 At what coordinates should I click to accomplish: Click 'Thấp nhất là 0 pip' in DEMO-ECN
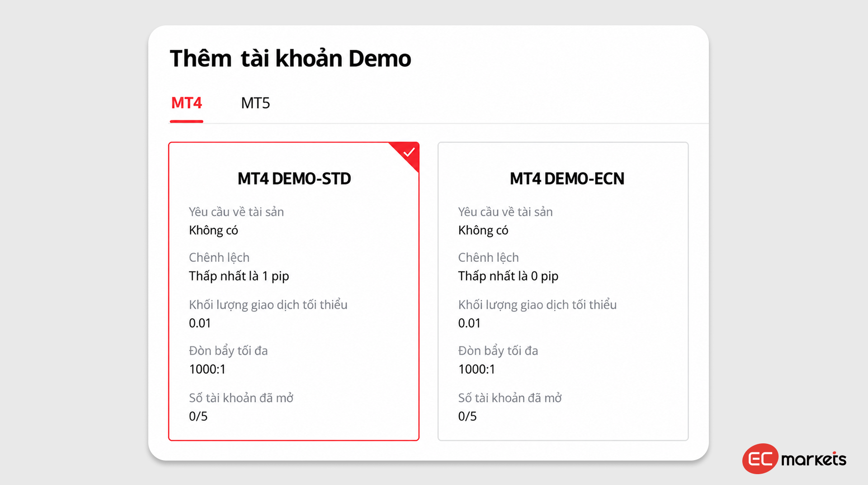click(x=508, y=276)
